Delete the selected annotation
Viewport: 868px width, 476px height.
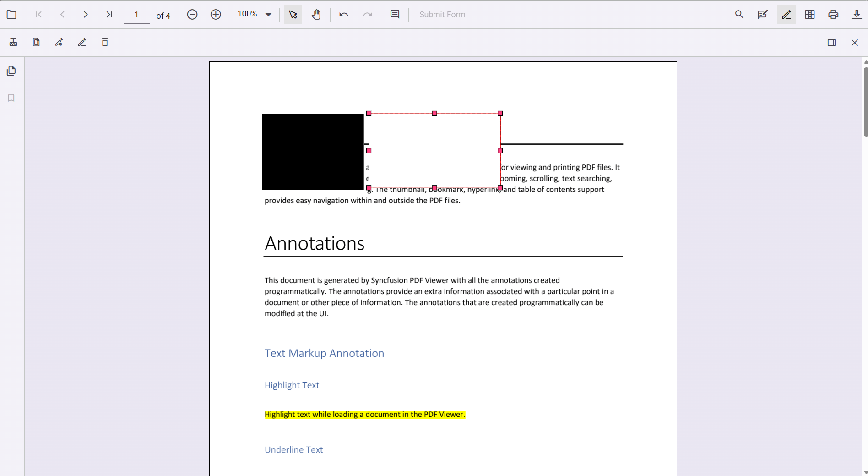[x=105, y=42]
